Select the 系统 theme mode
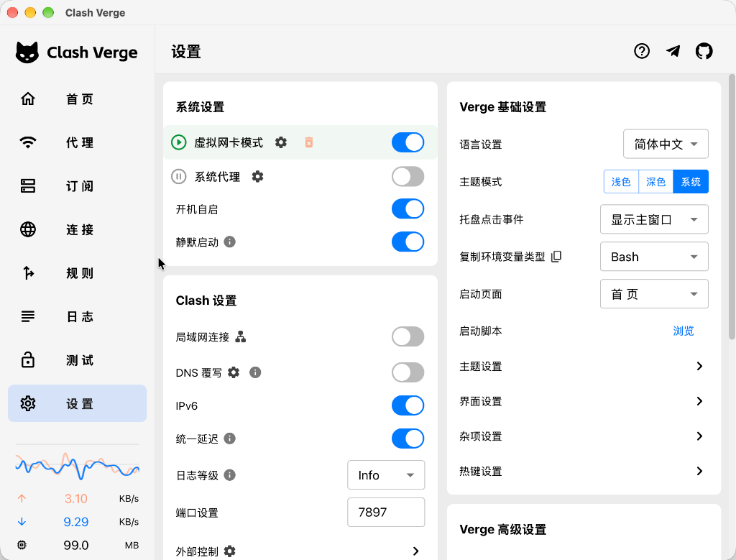Screen dimensions: 736x560 691,182
